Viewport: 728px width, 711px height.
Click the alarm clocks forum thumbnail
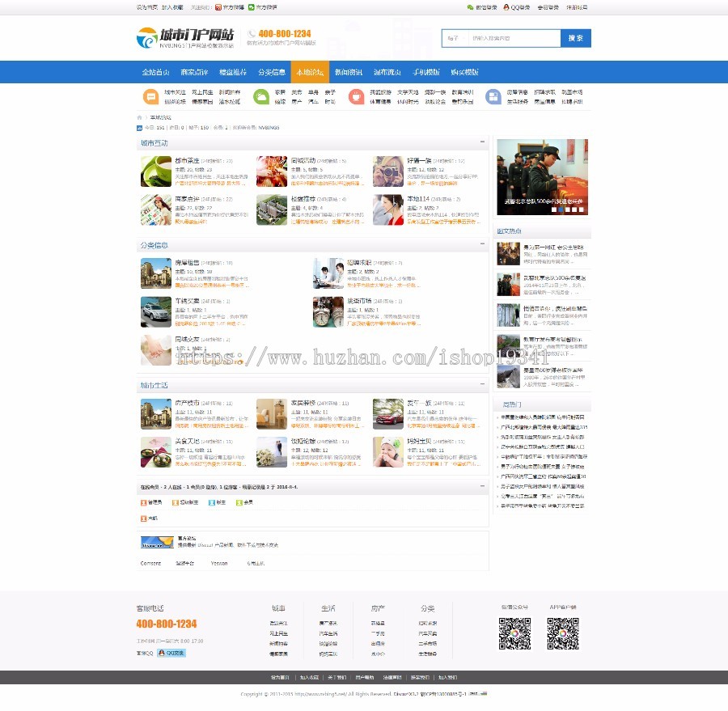point(328,312)
